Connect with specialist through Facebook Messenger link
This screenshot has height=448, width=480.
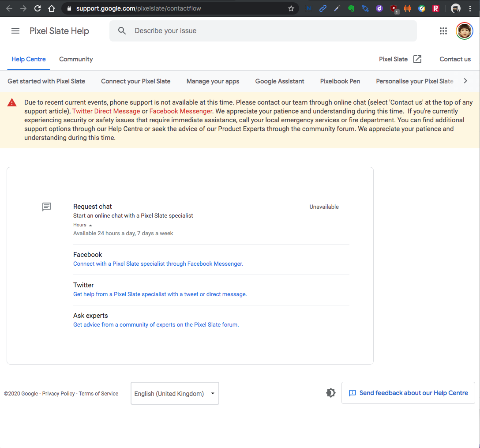tap(158, 264)
